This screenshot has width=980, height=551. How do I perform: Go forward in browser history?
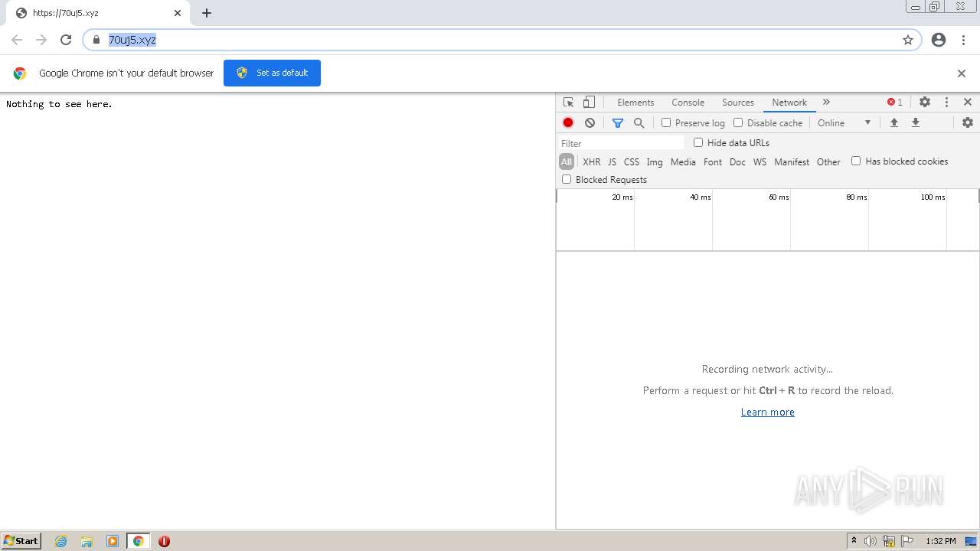[x=41, y=40]
